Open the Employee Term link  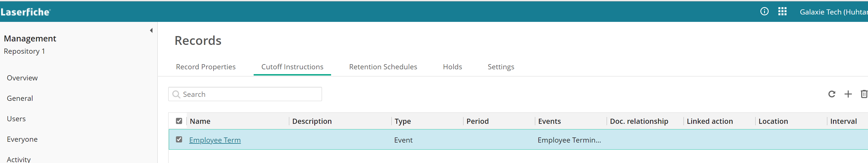click(x=215, y=140)
